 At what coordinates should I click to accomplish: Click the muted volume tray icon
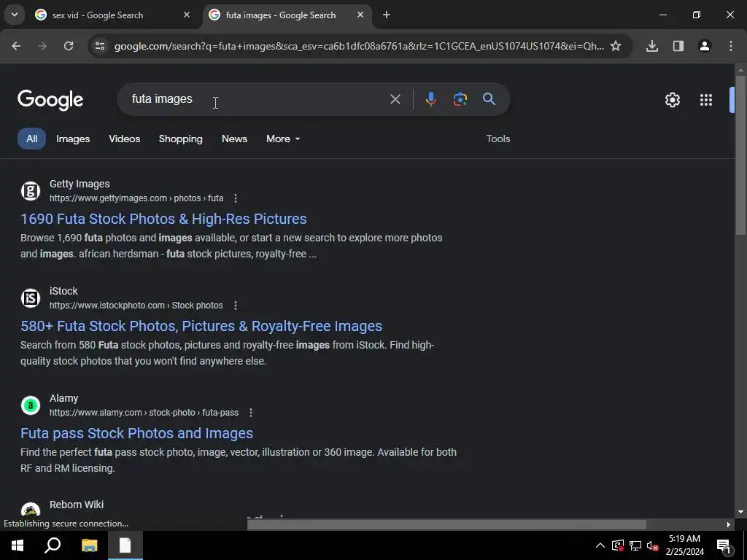652,545
